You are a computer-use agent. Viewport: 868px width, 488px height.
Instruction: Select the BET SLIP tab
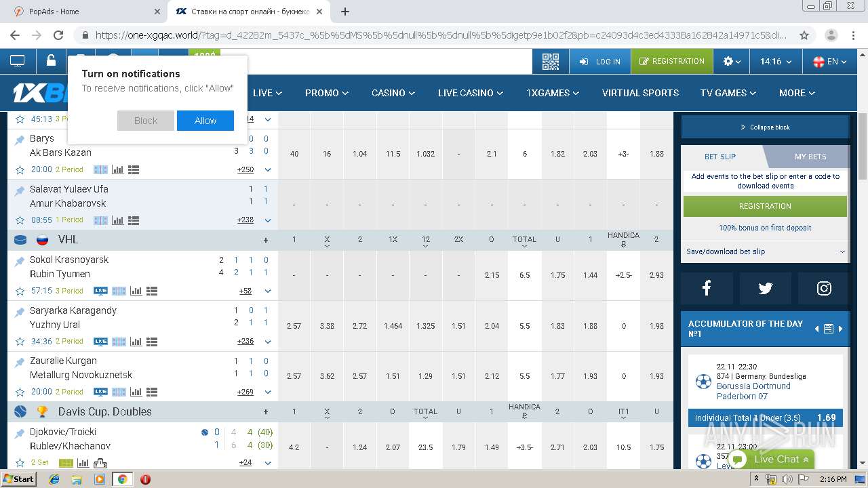tap(720, 157)
